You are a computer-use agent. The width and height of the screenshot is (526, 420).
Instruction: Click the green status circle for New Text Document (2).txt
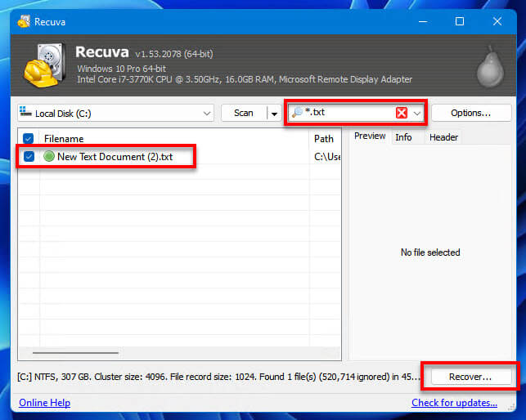tap(49, 156)
